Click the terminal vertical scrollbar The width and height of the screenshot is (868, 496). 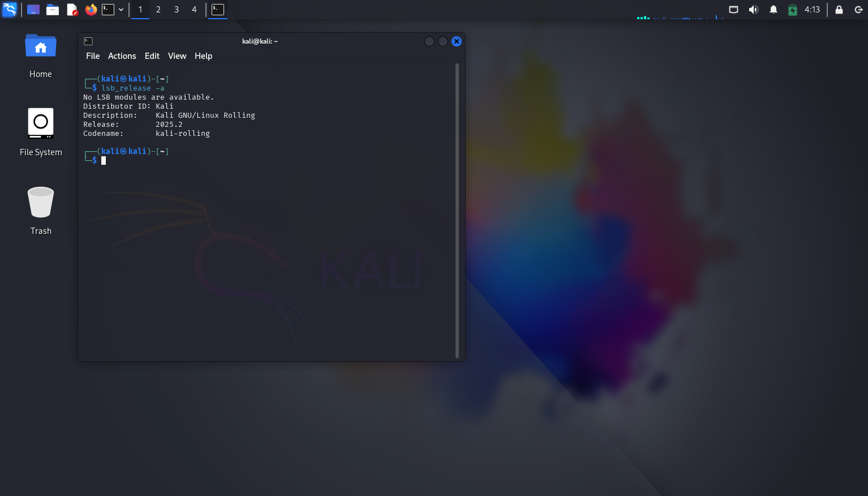457,211
